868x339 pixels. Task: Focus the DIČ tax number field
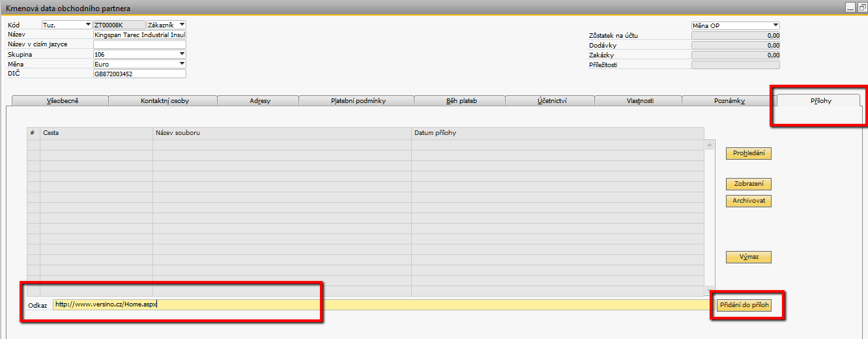point(139,74)
